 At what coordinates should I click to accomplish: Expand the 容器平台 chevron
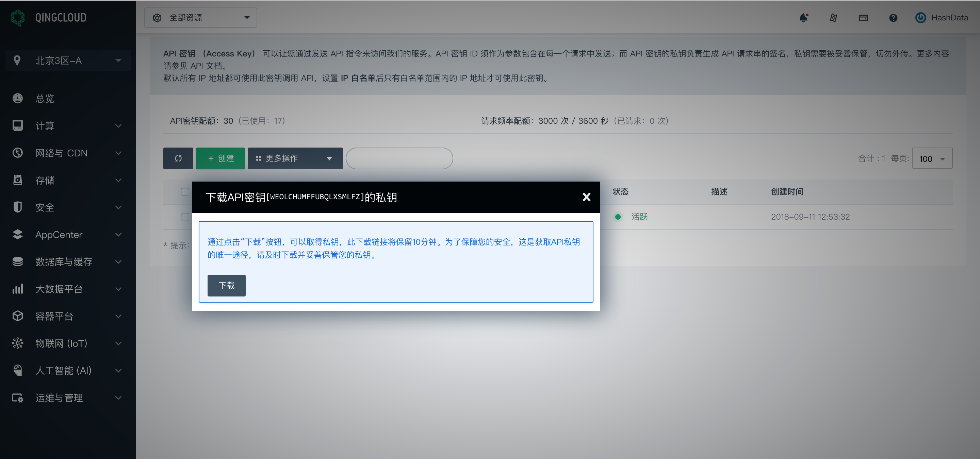pos(118,317)
